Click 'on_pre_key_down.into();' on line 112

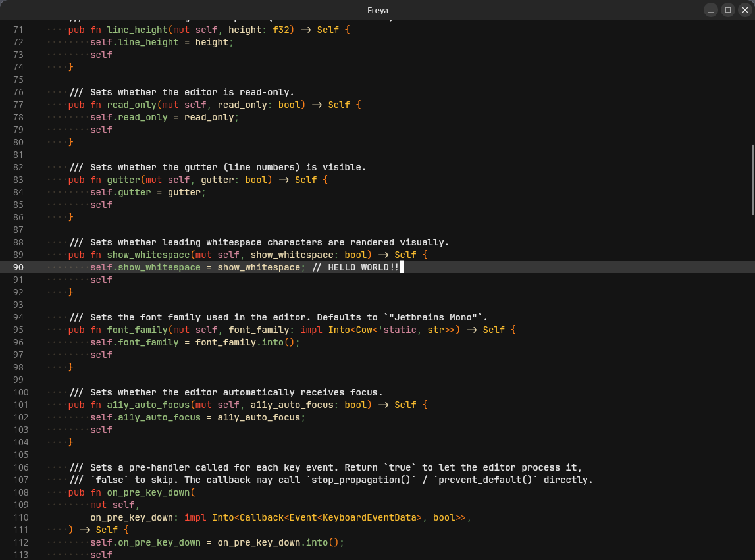[280, 543]
